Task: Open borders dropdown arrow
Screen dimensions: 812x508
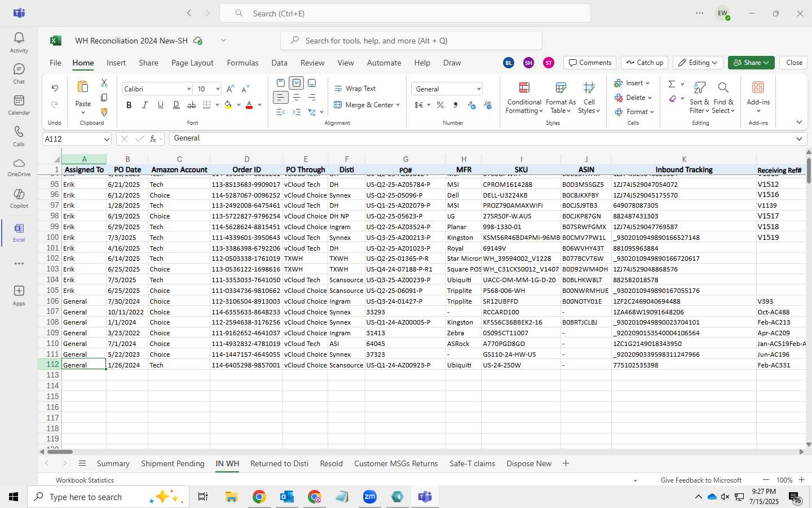Action: (x=217, y=105)
